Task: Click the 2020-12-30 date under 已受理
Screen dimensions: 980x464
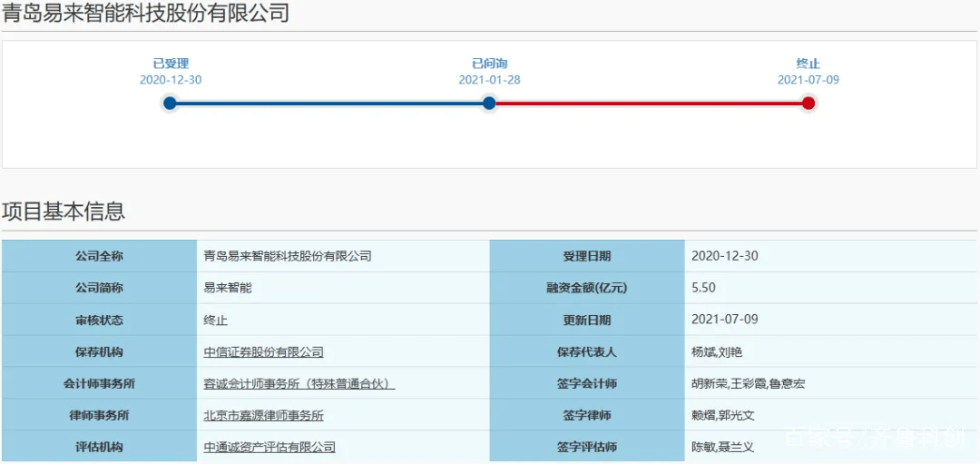Action: click(x=171, y=80)
